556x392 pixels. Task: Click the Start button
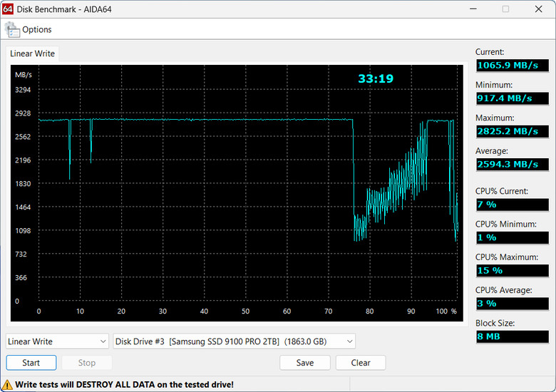pos(31,363)
